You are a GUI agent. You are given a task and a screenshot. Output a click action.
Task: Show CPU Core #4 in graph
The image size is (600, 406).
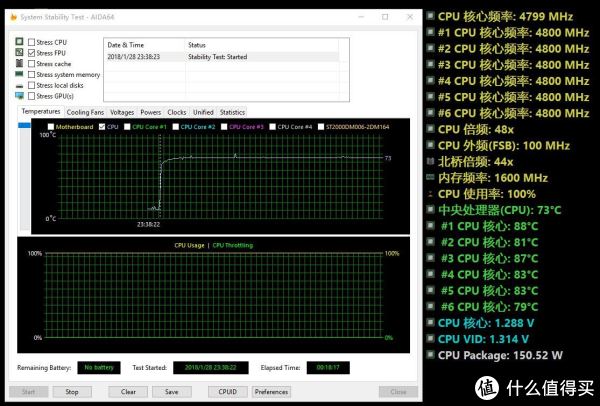tap(272, 127)
